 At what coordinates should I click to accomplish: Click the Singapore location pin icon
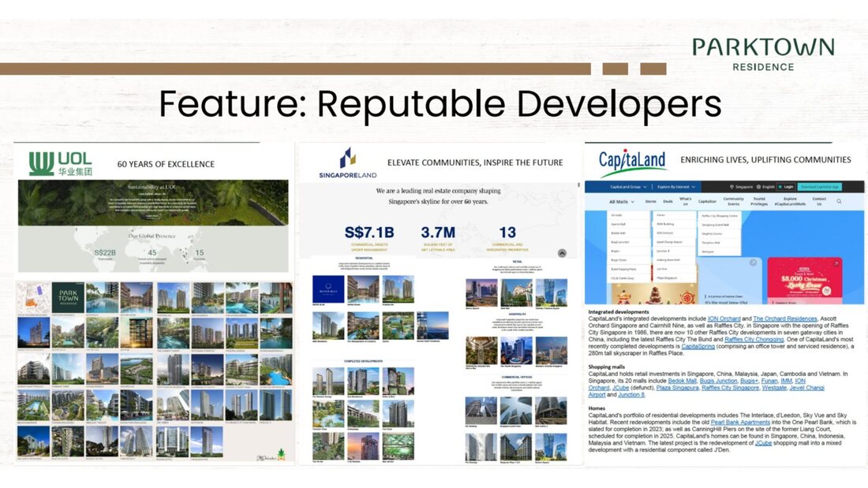[731, 187]
